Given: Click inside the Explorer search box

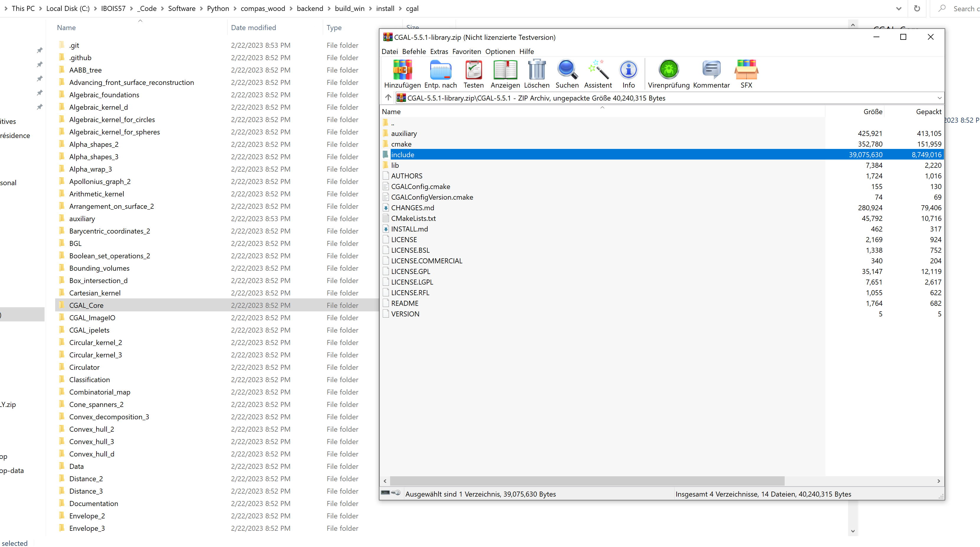Looking at the screenshot, I should coord(959,8).
